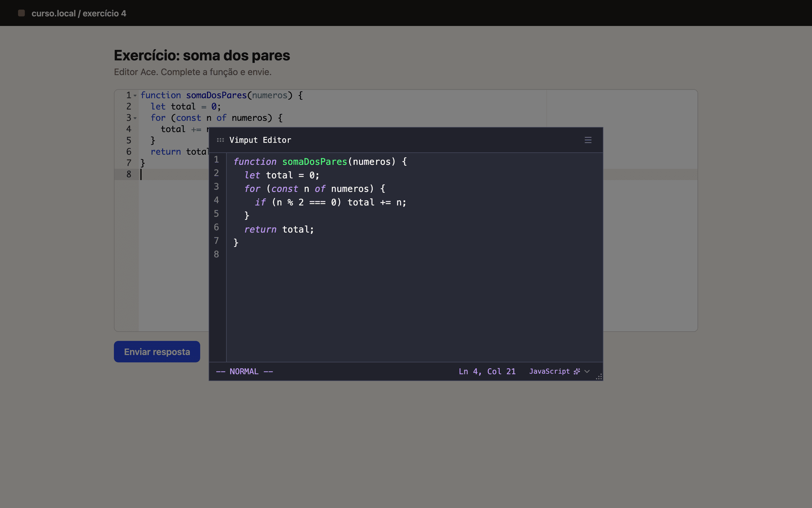Image resolution: width=812 pixels, height=508 pixels.
Task: Grab the Vimput Editor drag handle dots
Action: pyautogui.click(x=220, y=140)
